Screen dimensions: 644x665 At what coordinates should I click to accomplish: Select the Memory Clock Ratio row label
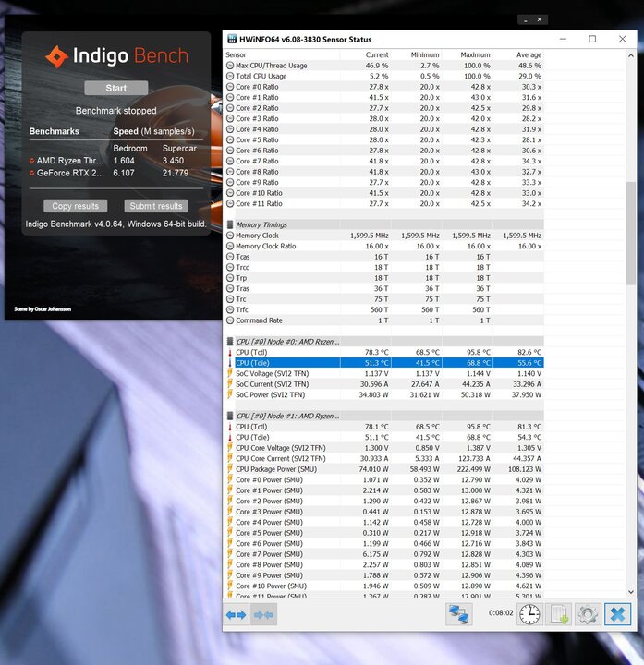point(265,246)
